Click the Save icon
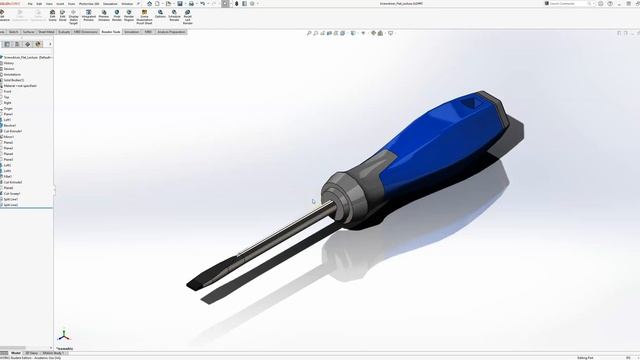This screenshot has width=640, height=360. click(x=180, y=4)
